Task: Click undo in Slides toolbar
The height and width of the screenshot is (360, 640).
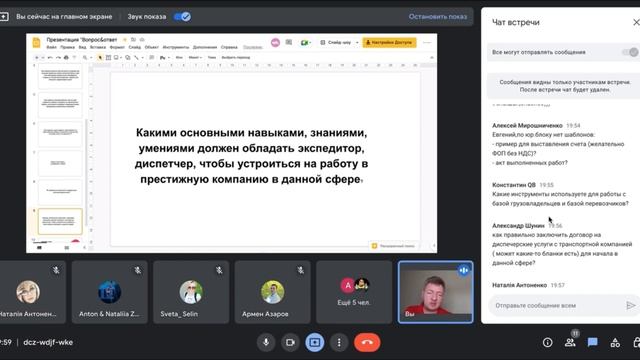Action: 50,58
